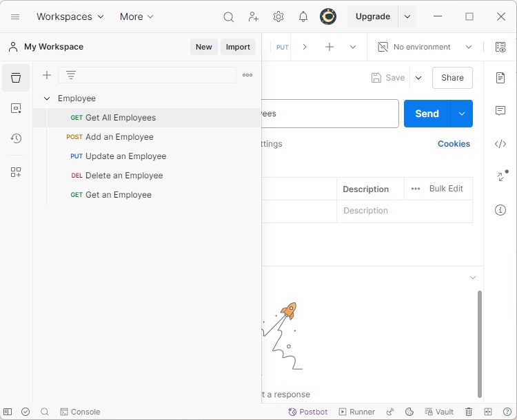This screenshot has width=517, height=420.
Task: Select the Add an Employee request
Action: (x=119, y=137)
